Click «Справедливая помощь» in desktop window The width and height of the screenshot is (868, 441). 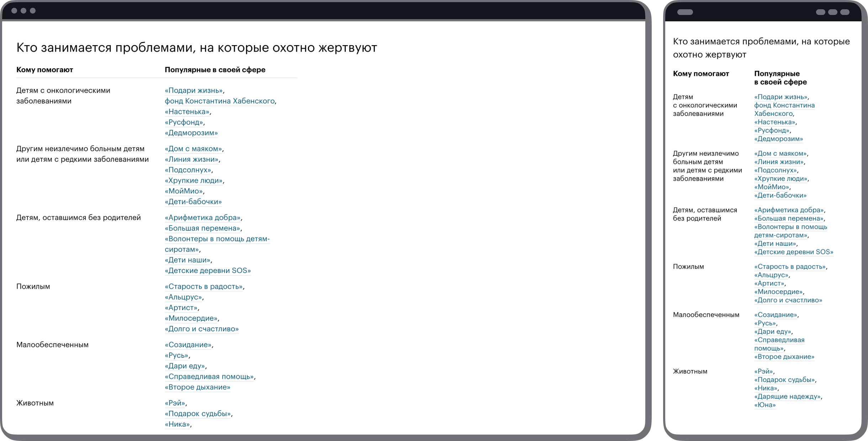point(209,377)
